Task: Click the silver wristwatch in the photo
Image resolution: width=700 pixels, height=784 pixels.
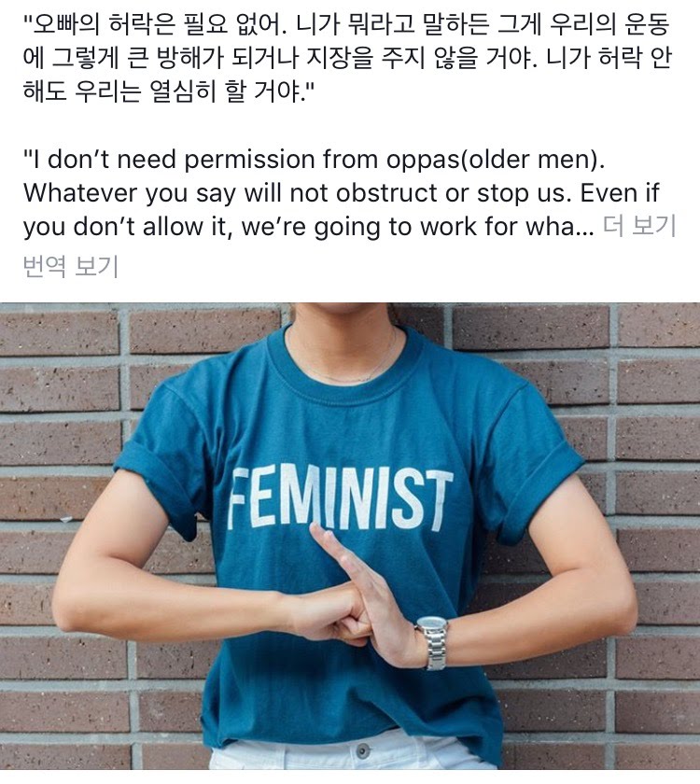Action: click(433, 642)
